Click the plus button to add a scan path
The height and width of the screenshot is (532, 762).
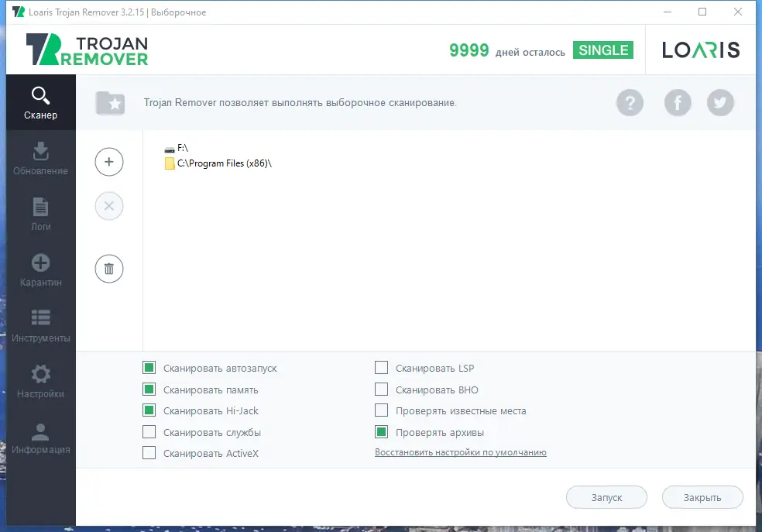(109, 162)
